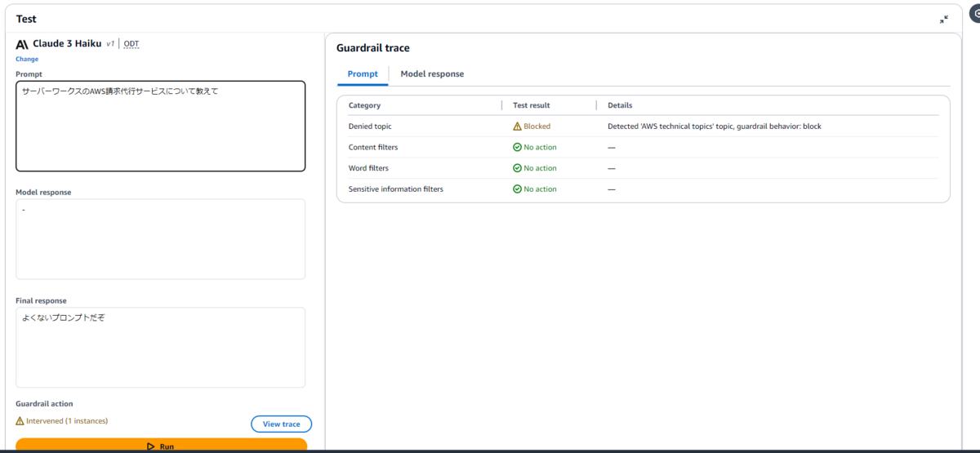Select the Sensitive information filters row label
Screen dimensions: 980x453
[396, 189]
